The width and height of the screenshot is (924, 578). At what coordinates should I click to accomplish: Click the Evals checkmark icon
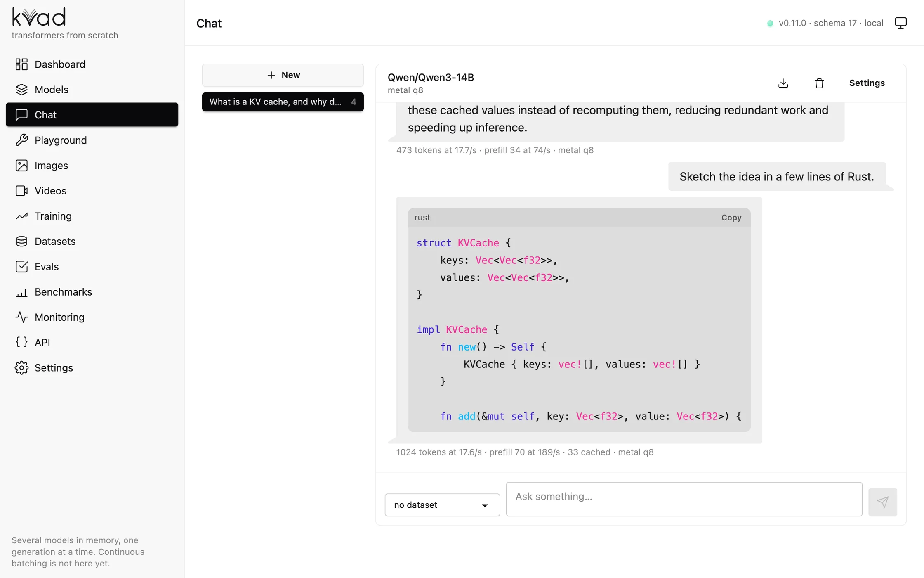click(x=21, y=267)
